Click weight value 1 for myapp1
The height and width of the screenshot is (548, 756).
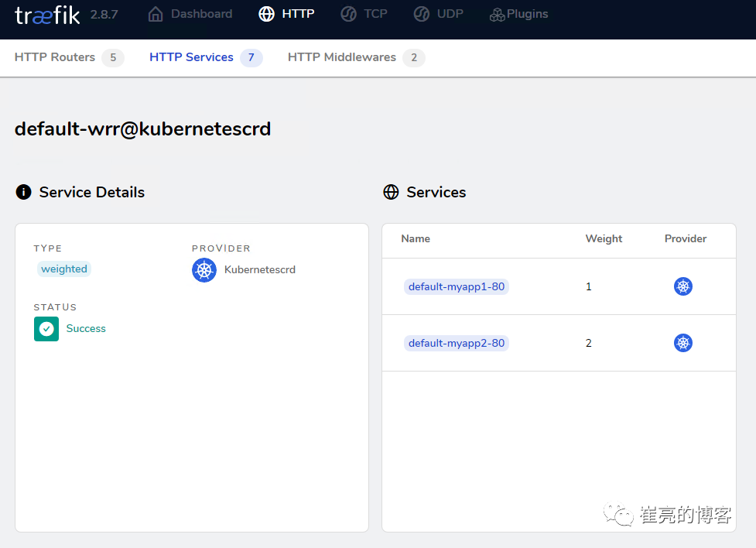click(588, 286)
